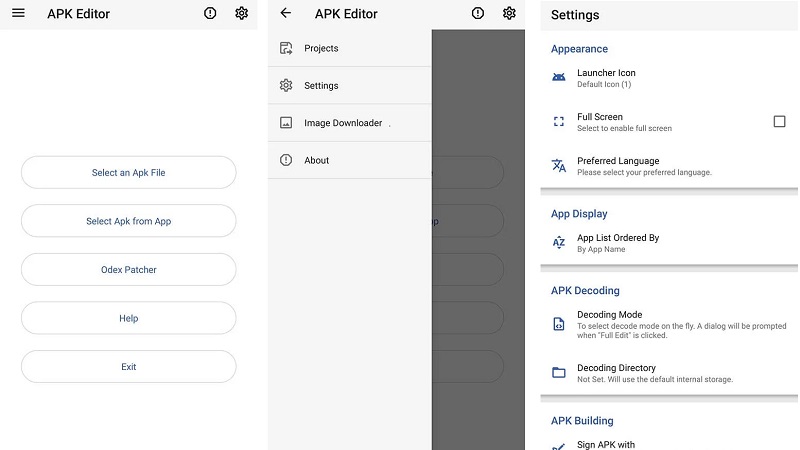Viewport: 800px width, 450px height.
Task: Open App List Ordered By setting
Action: click(x=669, y=243)
